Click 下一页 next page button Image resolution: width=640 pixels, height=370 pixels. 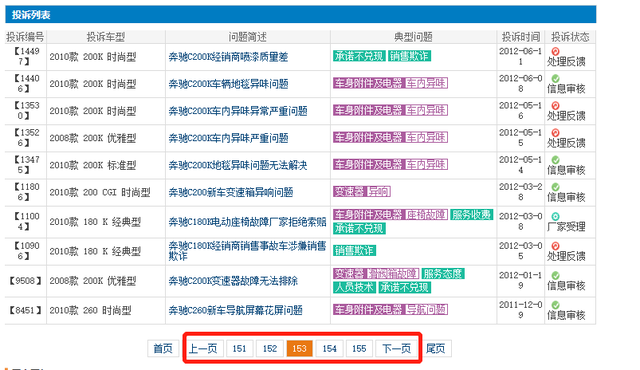(396, 349)
